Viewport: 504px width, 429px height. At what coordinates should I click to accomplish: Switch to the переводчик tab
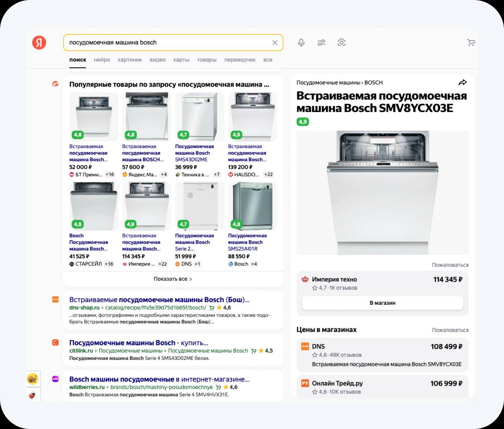pos(240,60)
